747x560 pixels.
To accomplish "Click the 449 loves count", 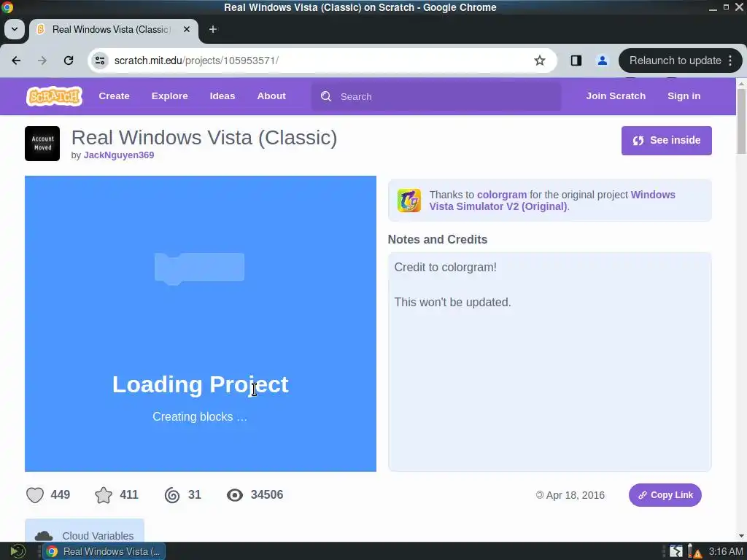I will click(61, 495).
